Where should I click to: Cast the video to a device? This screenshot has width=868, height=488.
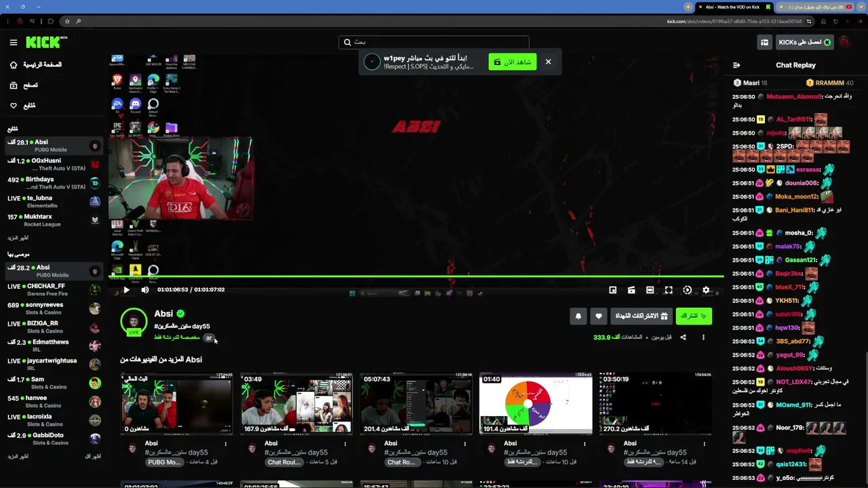coord(631,290)
